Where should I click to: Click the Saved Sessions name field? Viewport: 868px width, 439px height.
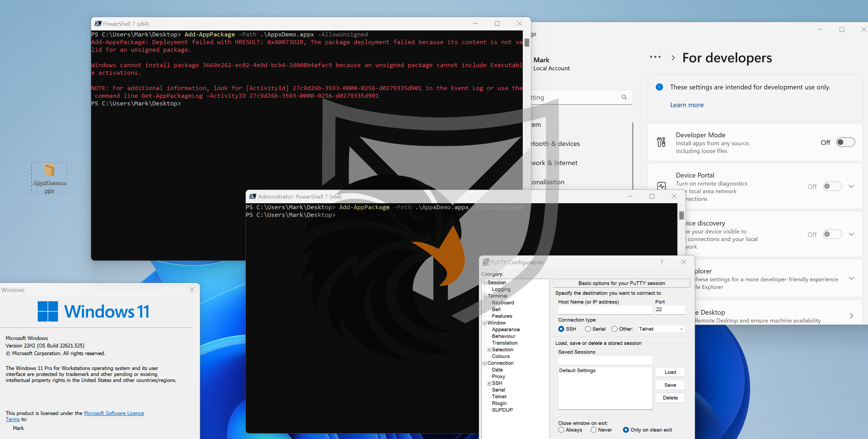pos(605,360)
